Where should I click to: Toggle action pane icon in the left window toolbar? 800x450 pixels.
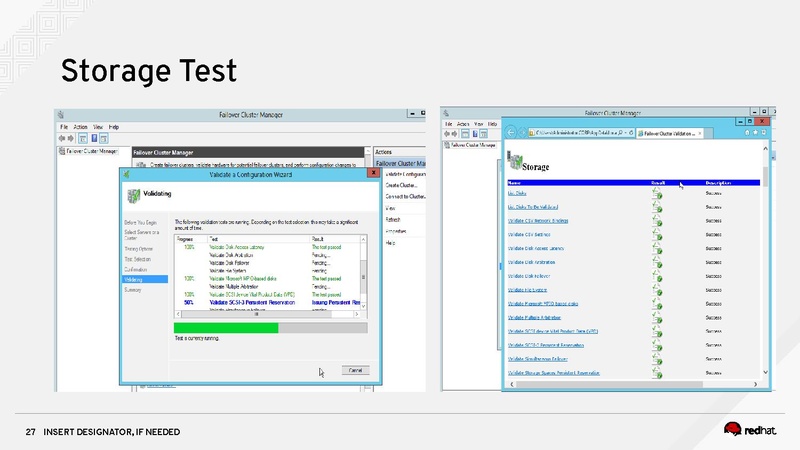pos(104,138)
